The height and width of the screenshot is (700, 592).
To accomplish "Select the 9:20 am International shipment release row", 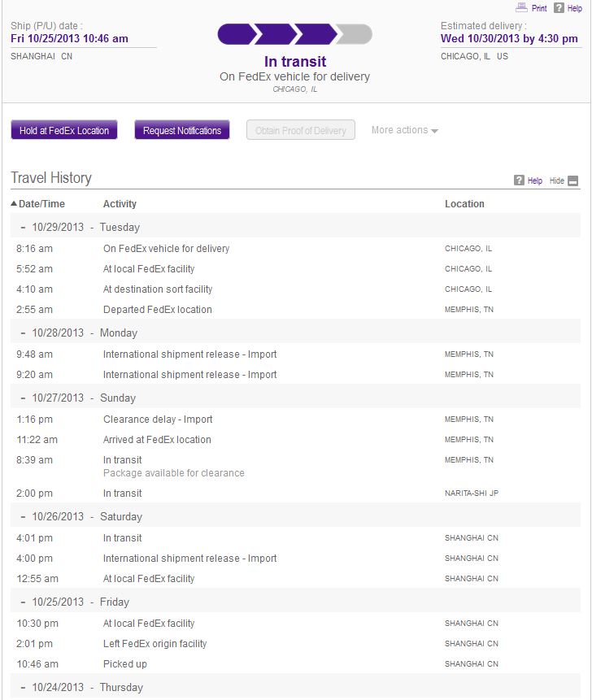I will point(295,375).
